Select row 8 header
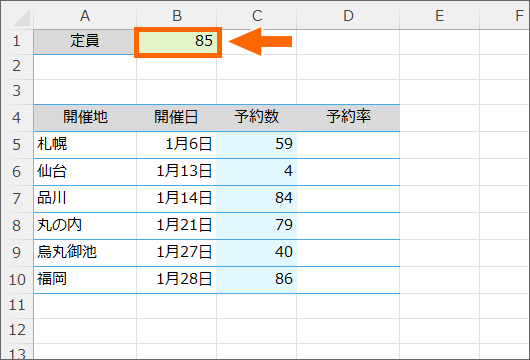 click(x=17, y=226)
